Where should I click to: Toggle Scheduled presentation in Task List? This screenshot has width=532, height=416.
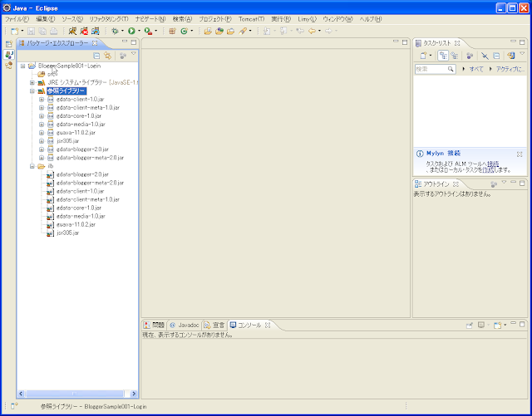[x=455, y=56]
